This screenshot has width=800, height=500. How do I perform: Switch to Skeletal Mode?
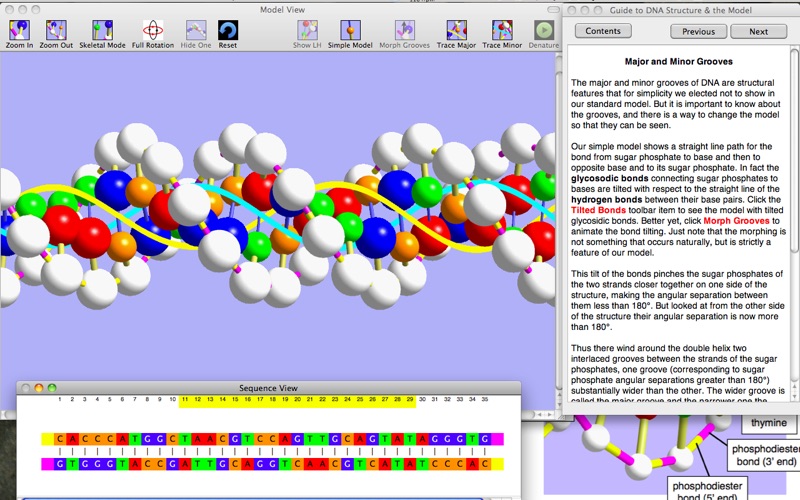point(102,34)
